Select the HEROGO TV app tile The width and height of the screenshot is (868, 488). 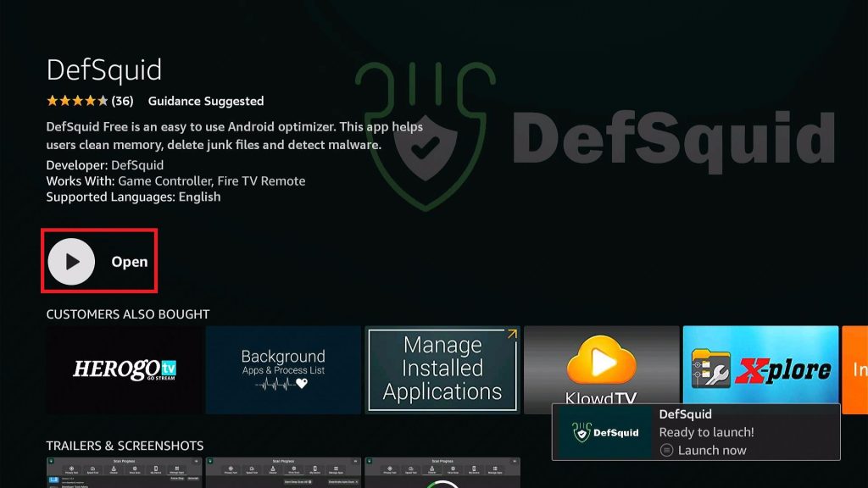pyautogui.click(x=124, y=369)
